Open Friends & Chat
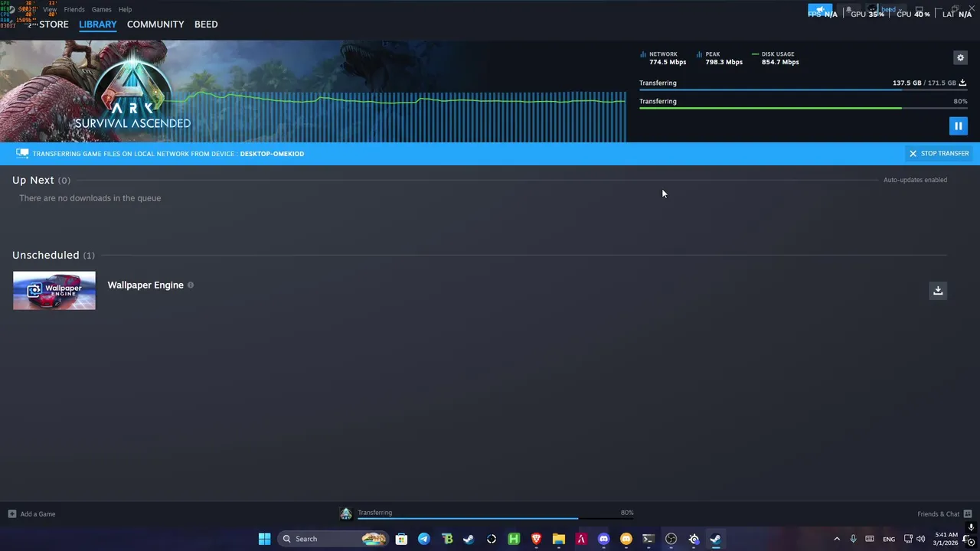Screen dimensions: 980x551 pos(945,514)
